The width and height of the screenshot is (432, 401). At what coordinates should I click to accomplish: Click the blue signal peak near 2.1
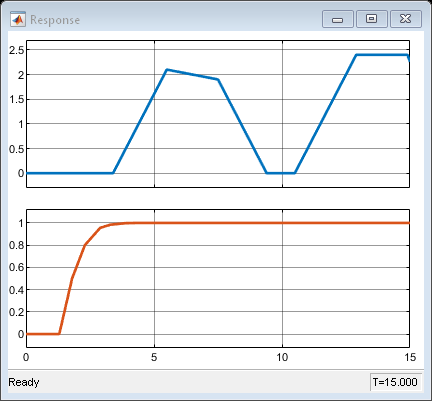click(167, 70)
